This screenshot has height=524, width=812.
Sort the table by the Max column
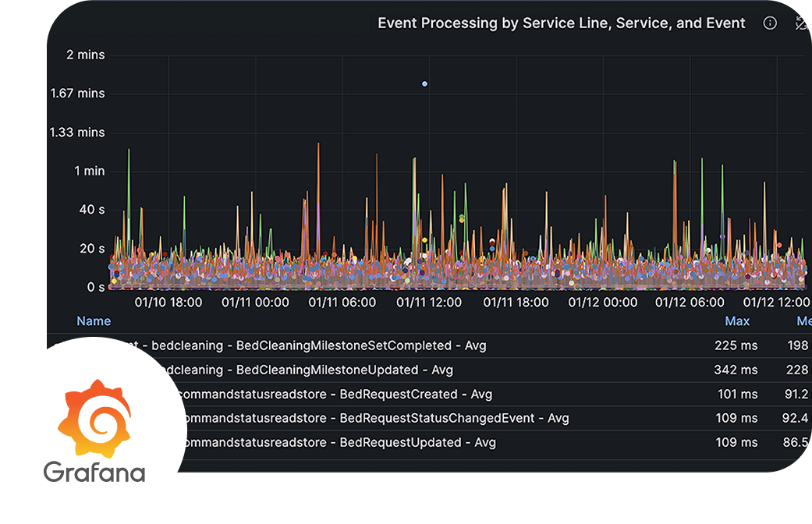pyautogui.click(x=736, y=320)
